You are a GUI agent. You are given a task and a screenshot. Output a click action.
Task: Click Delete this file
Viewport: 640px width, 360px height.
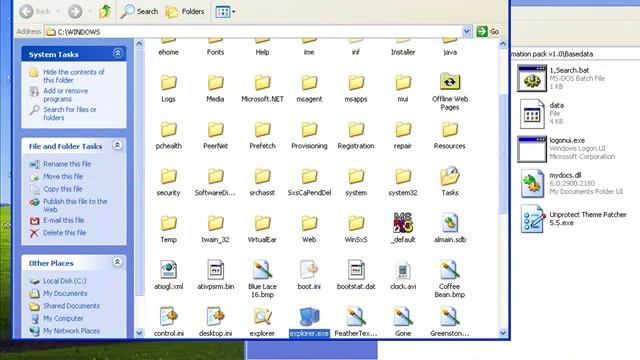pos(64,233)
